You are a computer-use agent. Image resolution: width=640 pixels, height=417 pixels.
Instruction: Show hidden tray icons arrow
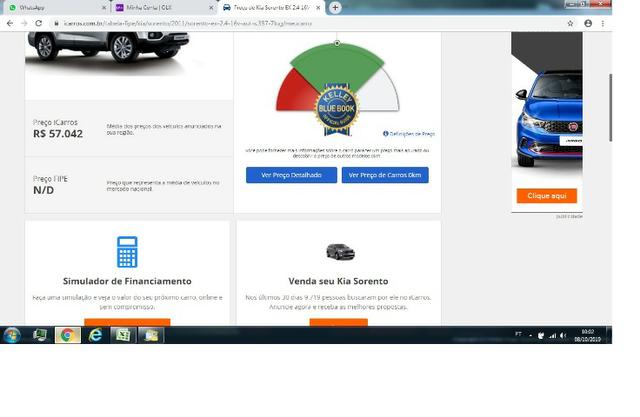[x=530, y=336]
